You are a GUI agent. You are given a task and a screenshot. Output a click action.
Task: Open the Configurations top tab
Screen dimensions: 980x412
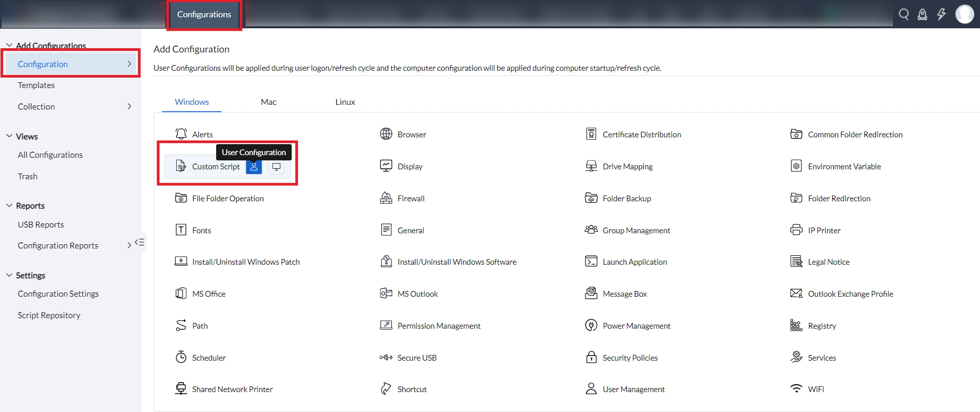[204, 15]
